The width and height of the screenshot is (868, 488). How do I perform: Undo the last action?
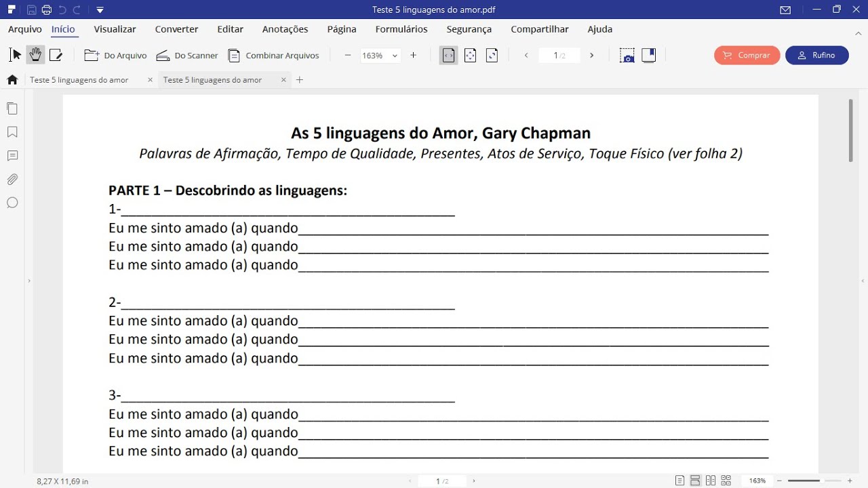62,10
